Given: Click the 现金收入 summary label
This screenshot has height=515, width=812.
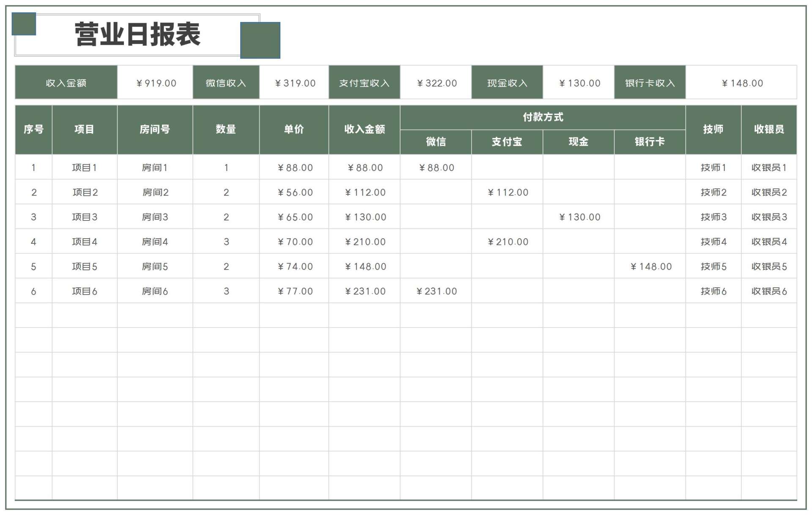Looking at the screenshot, I should click(x=507, y=83).
